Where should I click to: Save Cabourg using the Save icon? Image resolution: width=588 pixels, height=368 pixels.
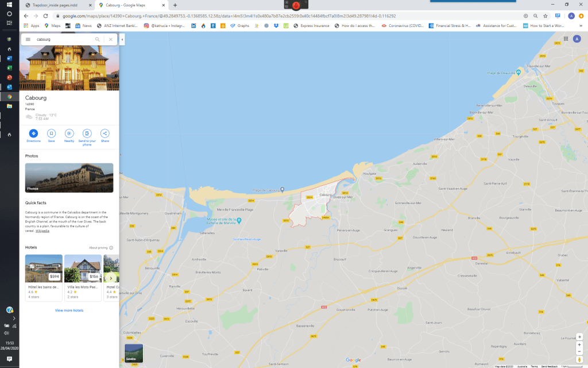point(51,133)
